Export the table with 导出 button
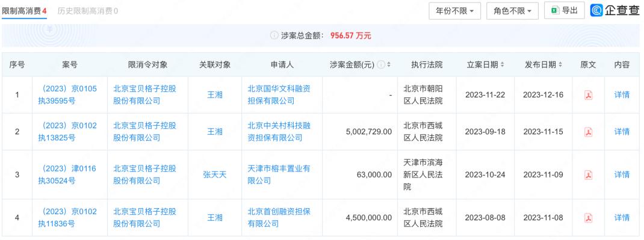The image size is (644, 240). point(565,11)
